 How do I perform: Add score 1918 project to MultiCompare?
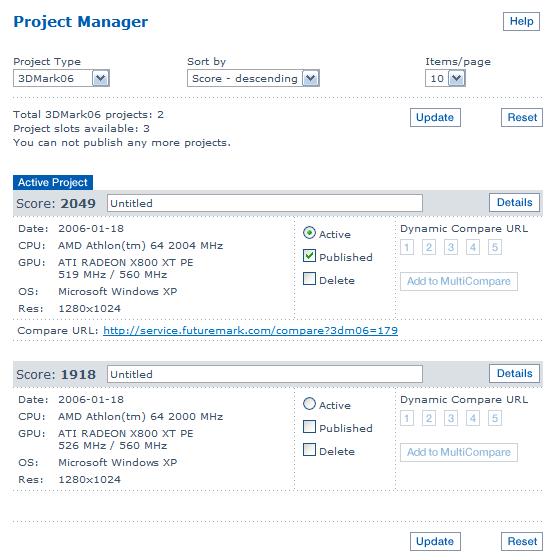459,452
